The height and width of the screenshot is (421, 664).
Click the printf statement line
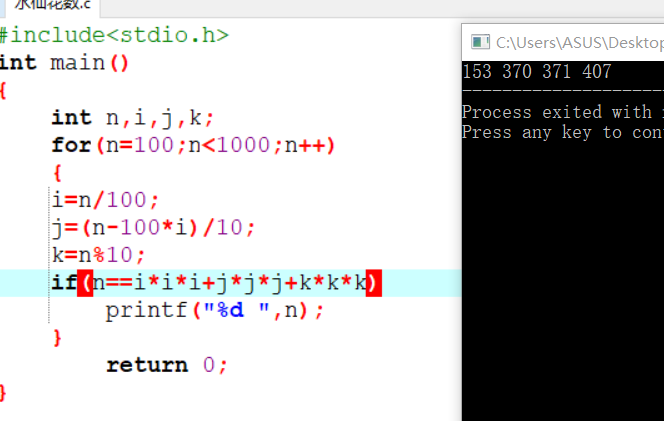[x=215, y=310]
